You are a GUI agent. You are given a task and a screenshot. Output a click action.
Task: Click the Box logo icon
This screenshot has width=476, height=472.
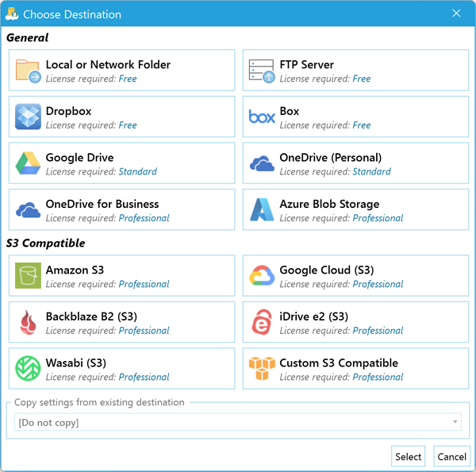(x=262, y=117)
